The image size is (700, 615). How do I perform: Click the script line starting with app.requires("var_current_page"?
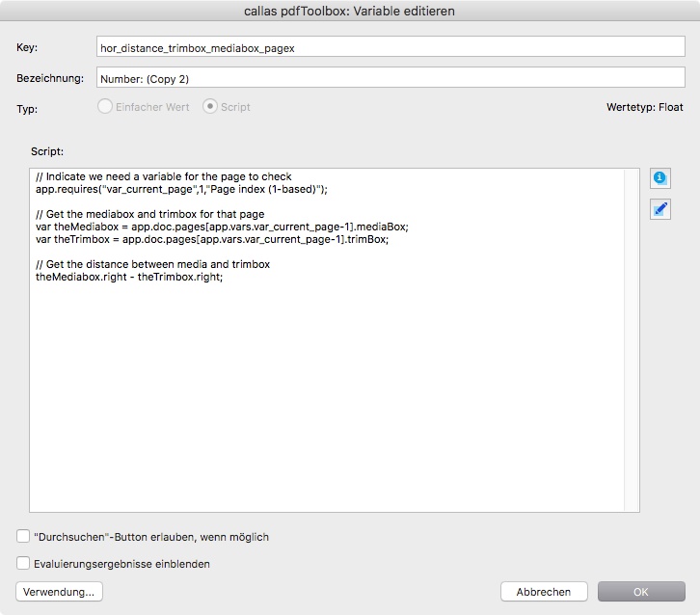[x=181, y=189]
